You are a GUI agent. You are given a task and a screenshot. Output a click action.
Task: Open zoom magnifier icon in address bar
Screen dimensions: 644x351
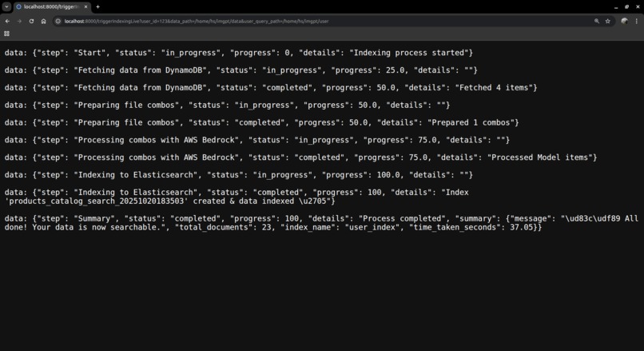pos(596,21)
